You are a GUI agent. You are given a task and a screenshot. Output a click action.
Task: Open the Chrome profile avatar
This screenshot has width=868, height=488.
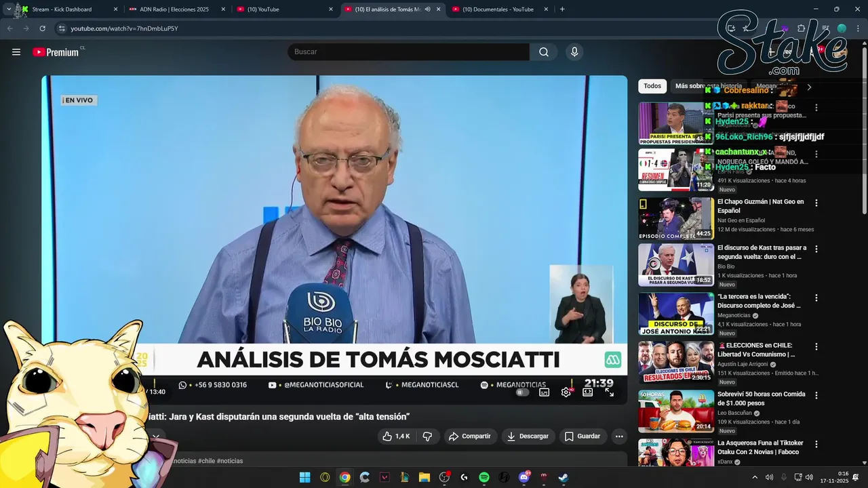(842, 28)
